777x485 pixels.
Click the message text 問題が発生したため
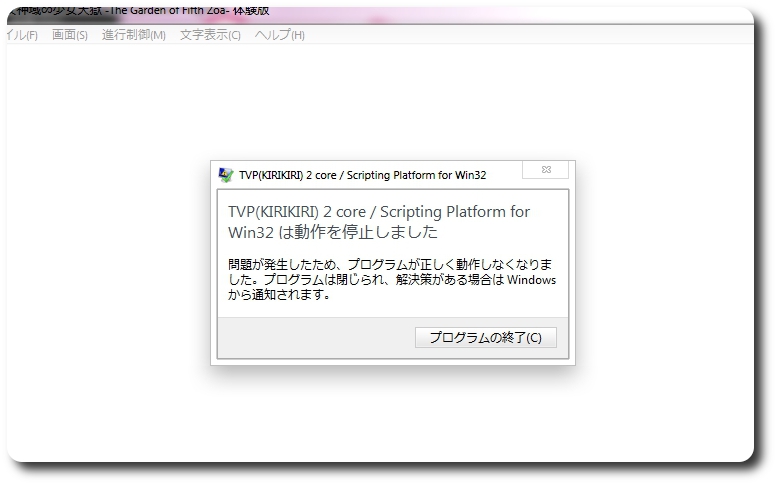coord(282,264)
